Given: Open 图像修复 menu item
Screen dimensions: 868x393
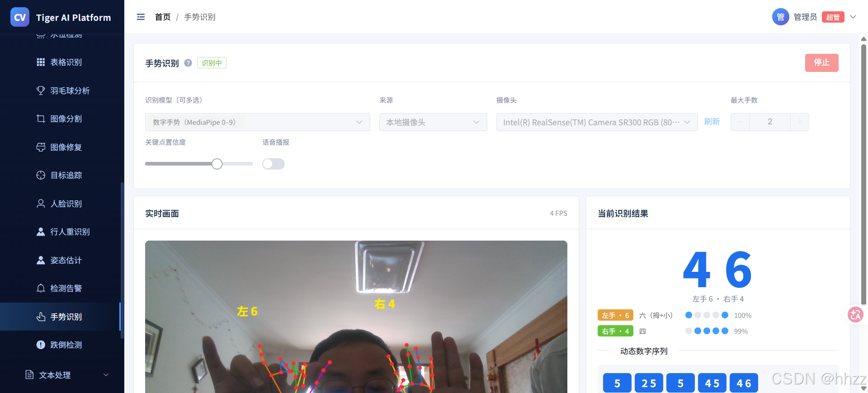Looking at the screenshot, I should pos(62,147).
